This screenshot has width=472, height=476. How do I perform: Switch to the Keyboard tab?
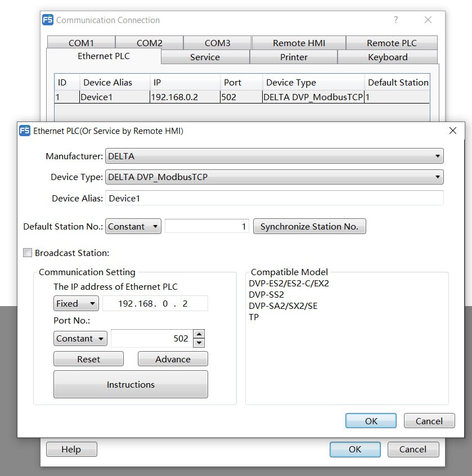388,57
